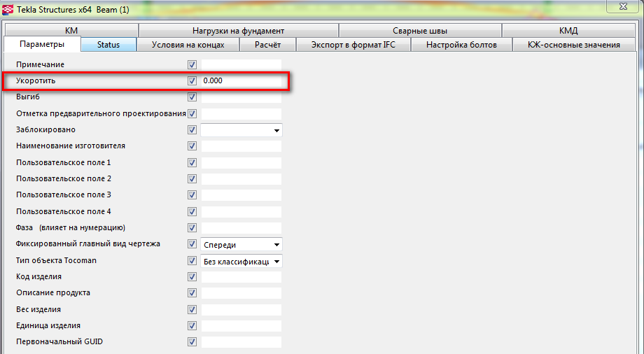The image size is (644, 354).
Task: Click the Первоначальный GUID input field
Action: tap(241, 341)
